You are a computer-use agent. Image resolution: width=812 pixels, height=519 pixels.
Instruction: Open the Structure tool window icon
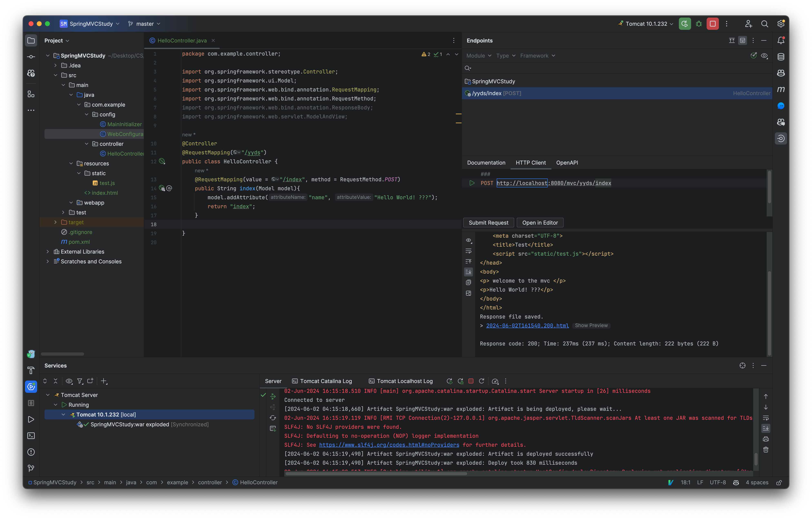click(x=31, y=94)
